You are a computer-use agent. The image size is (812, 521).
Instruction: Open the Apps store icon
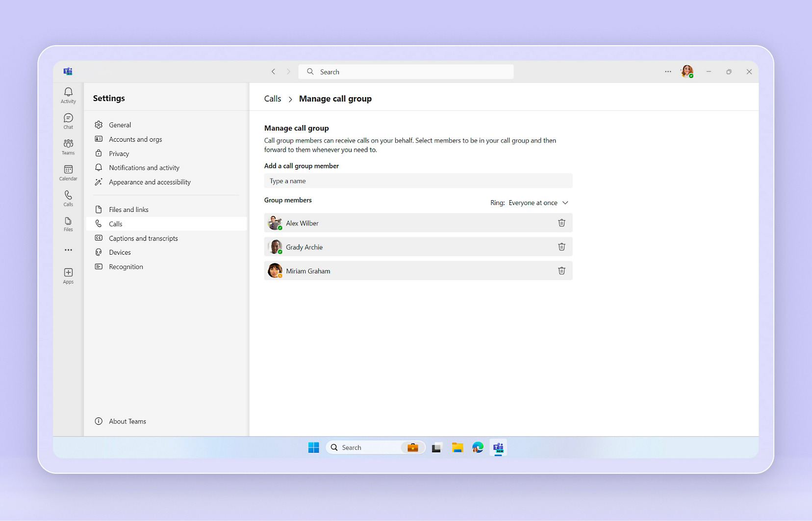coord(68,276)
